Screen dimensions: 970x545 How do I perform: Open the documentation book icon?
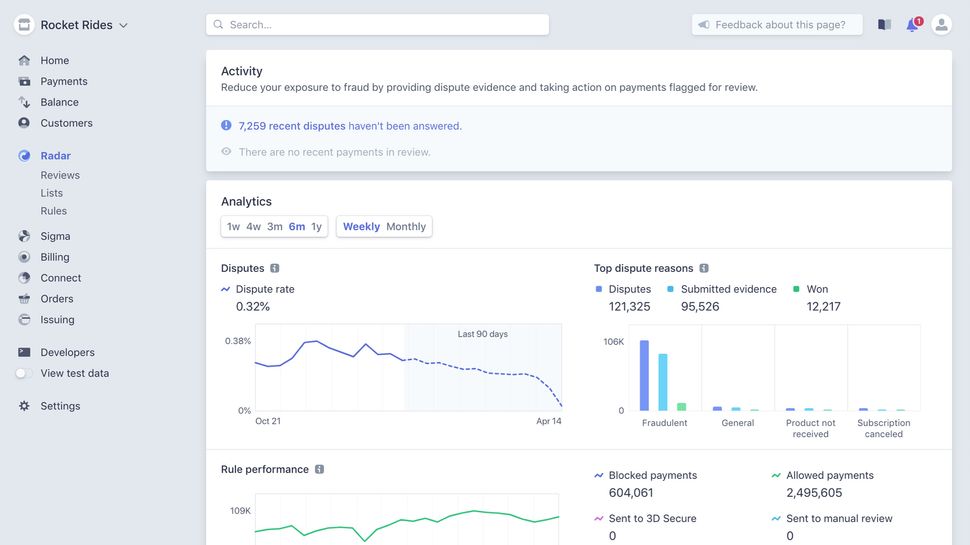tap(884, 25)
